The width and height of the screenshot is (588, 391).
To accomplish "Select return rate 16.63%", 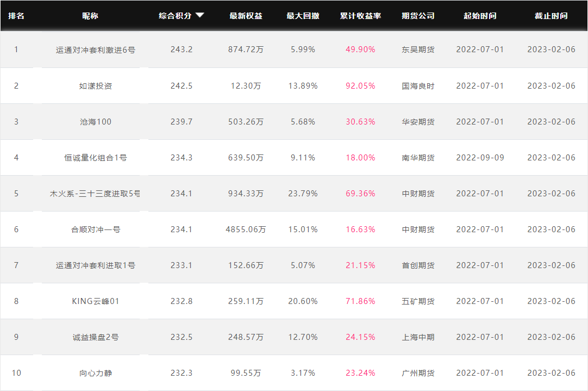I will pyautogui.click(x=360, y=229).
